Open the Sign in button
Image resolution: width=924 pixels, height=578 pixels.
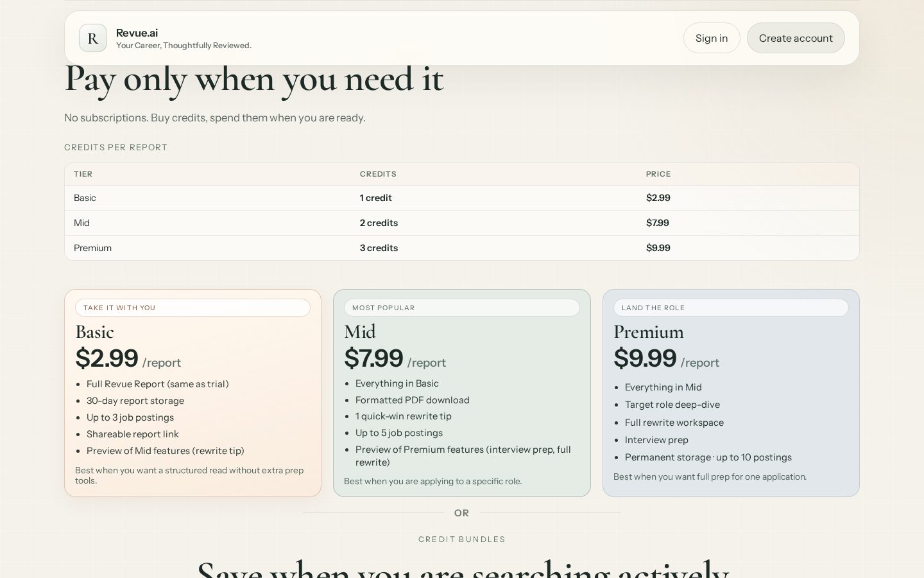pyautogui.click(x=712, y=38)
